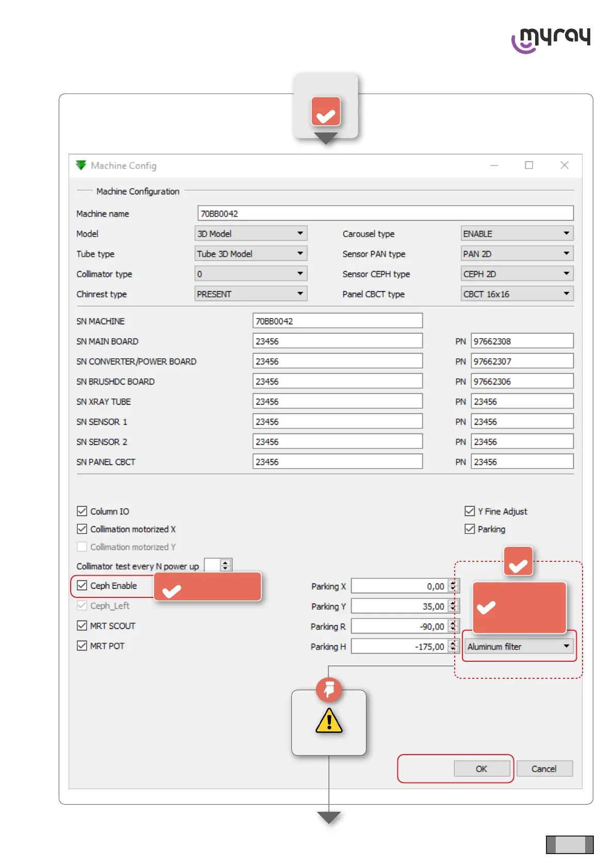Click the myray logo
This screenshot has height=868, width=614.
(551, 40)
